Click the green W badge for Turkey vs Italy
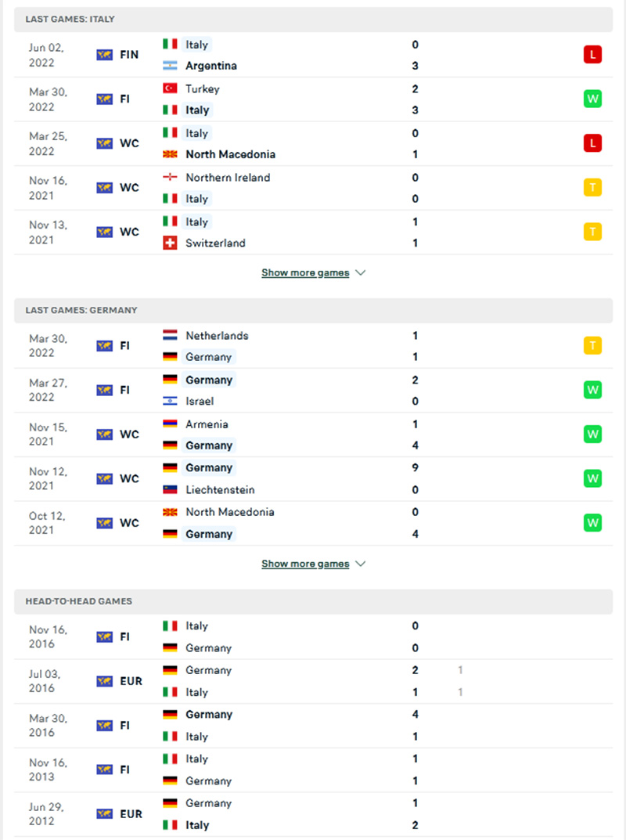Viewport: 626px width, 840px height. (592, 99)
